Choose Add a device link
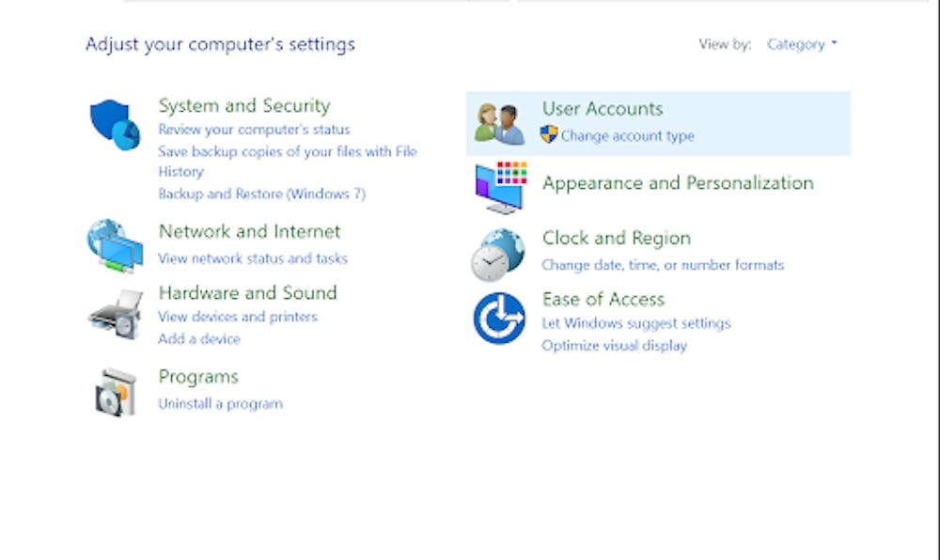The width and height of the screenshot is (940, 560). click(x=199, y=339)
